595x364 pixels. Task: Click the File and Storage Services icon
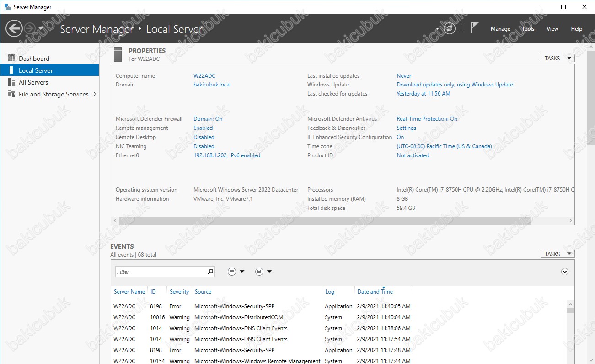(x=11, y=94)
